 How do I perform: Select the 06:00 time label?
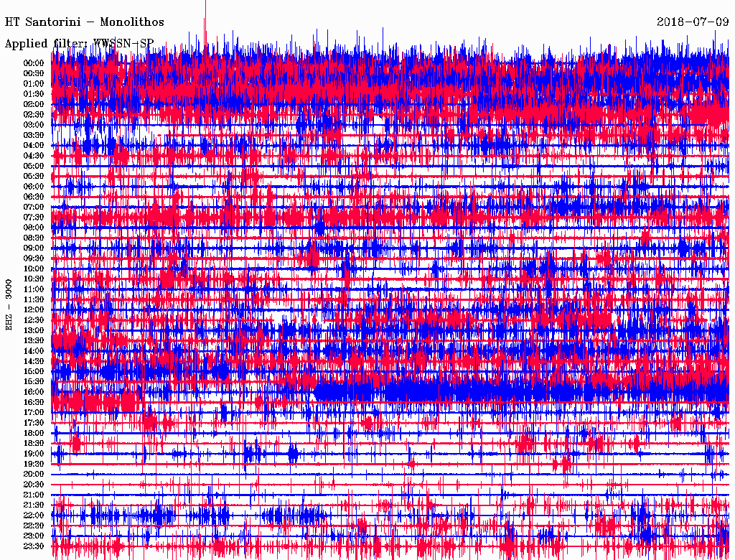[x=34, y=187]
